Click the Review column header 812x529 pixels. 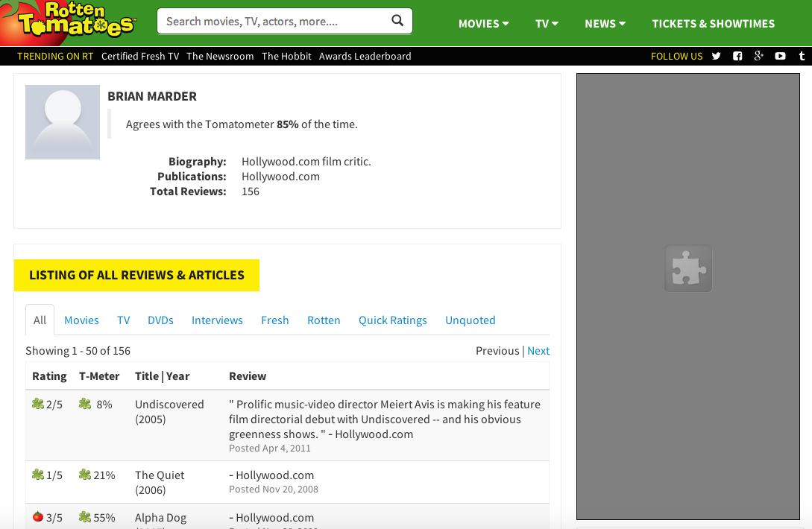click(x=248, y=376)
